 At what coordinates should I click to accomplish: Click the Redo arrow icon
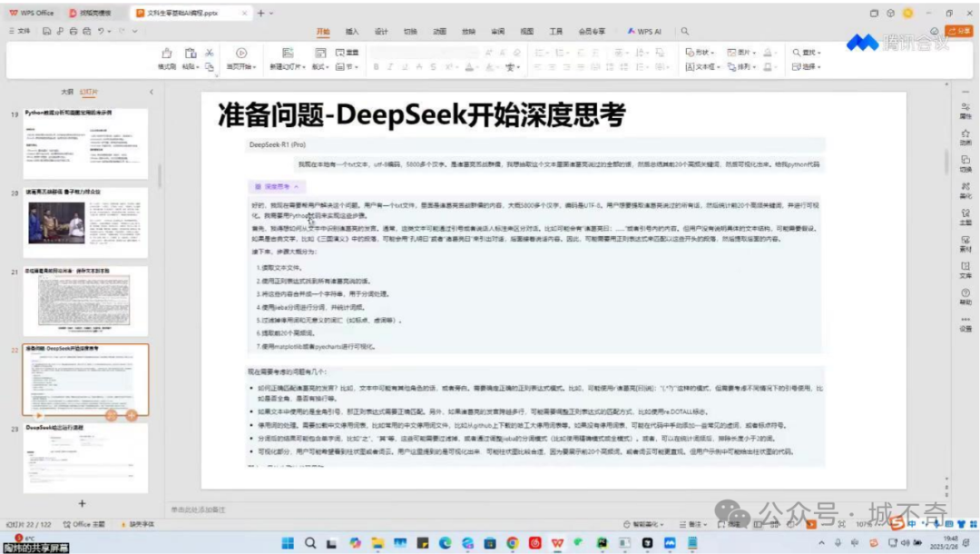(122, 31)
